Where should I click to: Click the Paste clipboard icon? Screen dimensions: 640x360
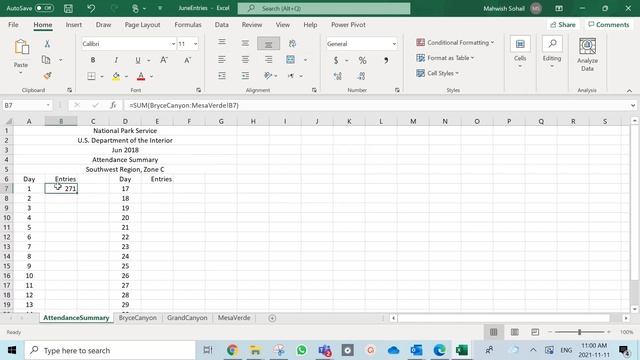click(x=21, y=47)
